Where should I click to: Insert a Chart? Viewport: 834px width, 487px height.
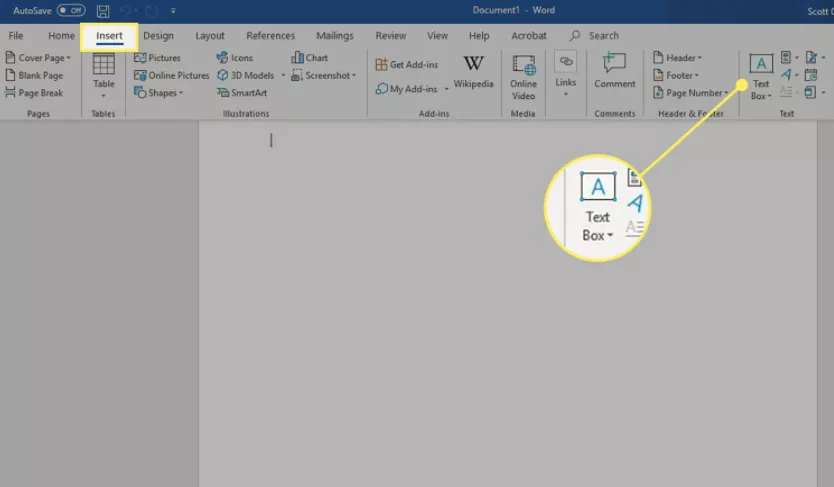(x=310, y=57)
